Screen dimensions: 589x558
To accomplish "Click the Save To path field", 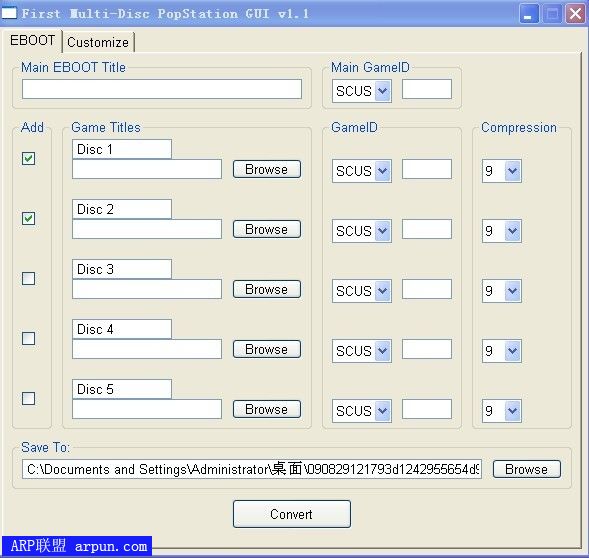I will point(252,469).
